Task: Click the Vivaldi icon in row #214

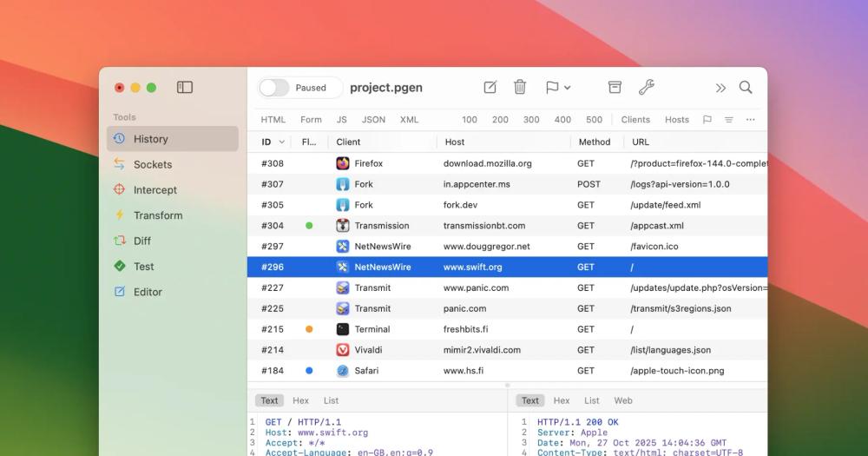Action: point(343,350)
